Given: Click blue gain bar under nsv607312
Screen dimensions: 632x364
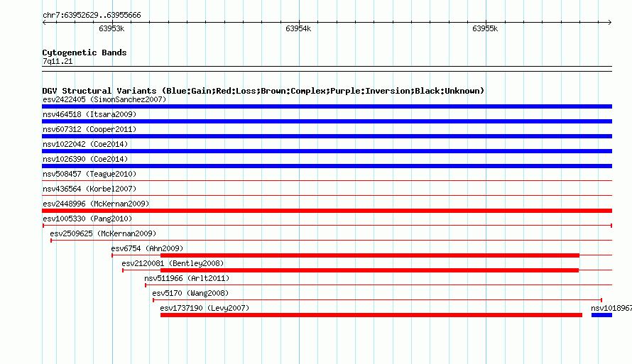Looking at the screenshot, I should pos(327,136).
